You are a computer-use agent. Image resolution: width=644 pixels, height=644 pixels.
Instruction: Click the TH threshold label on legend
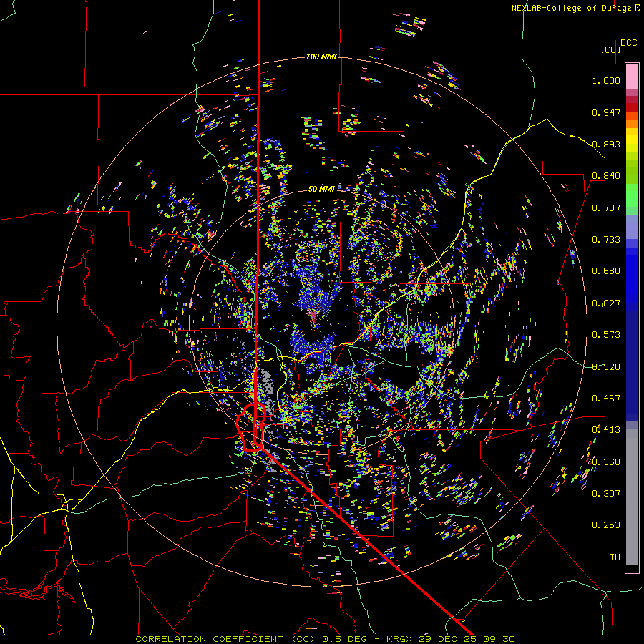[x=615, y=557]
